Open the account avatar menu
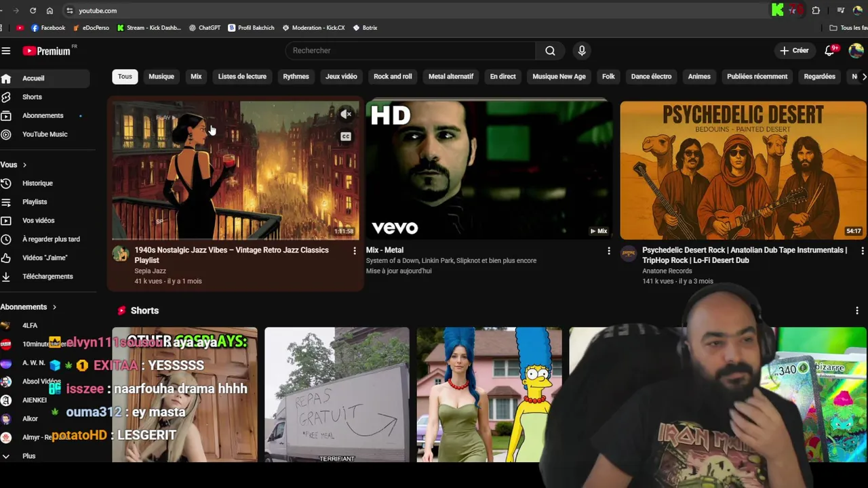Screen dimensions: 868x488 coord(856,51)
